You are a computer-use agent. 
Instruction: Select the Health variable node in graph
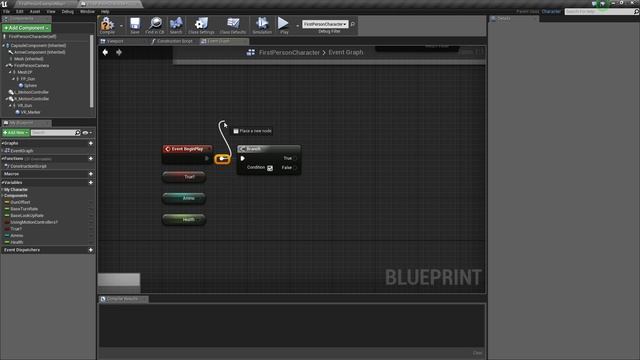(x=184, y=220)
